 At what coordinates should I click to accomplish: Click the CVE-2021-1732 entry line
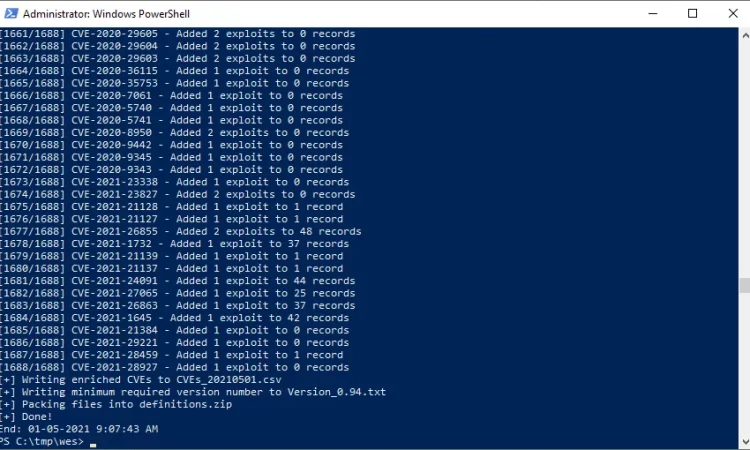pyautogui.click(x=175, y=244)
